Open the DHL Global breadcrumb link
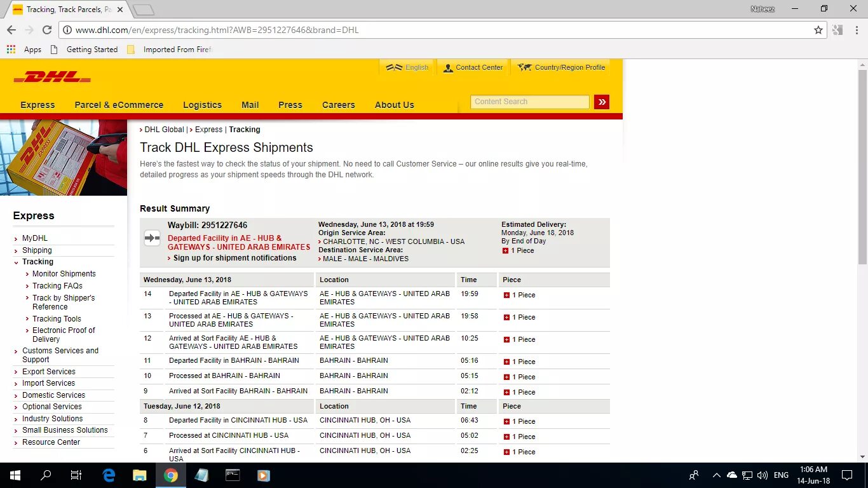This screenshot has height=488, width=868. (164, 130)
